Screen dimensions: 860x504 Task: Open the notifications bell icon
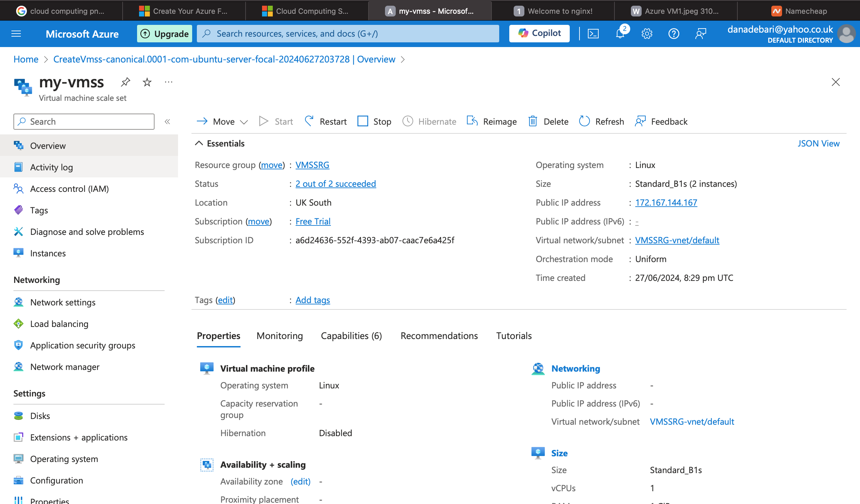click(620, 34)
